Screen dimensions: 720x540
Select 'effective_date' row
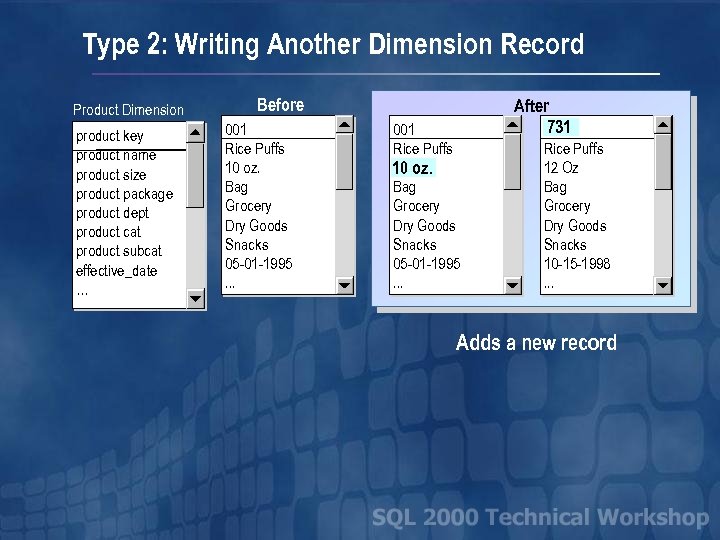point(117,271)
